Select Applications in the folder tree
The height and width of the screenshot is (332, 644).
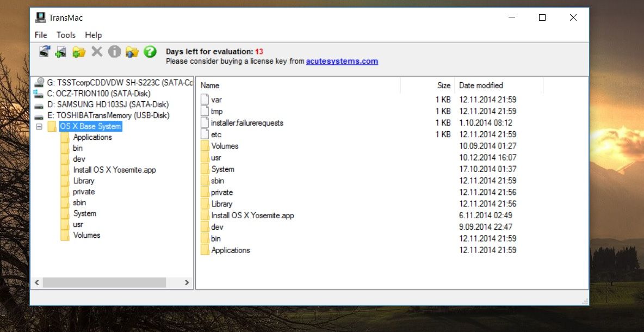point(92,137)
